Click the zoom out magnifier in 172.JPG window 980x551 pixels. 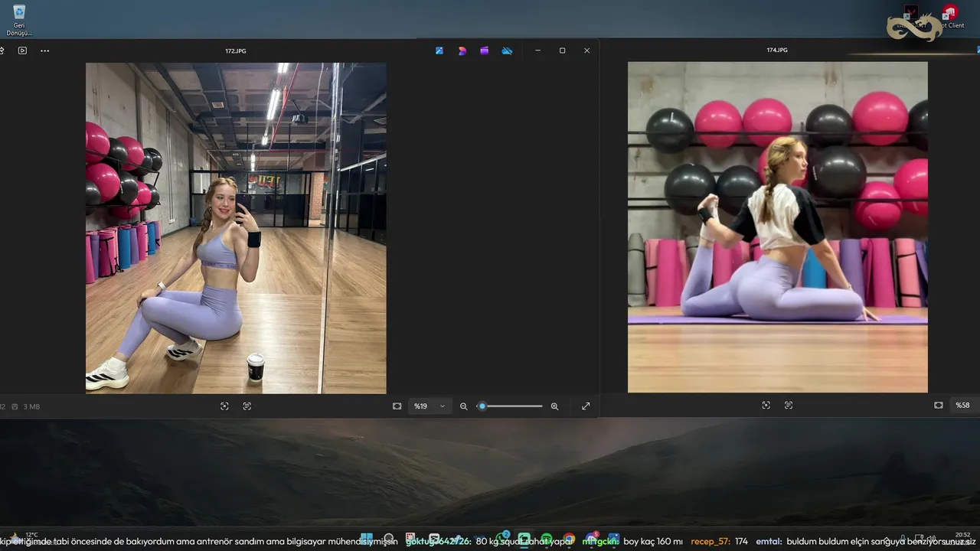point(463,406)
